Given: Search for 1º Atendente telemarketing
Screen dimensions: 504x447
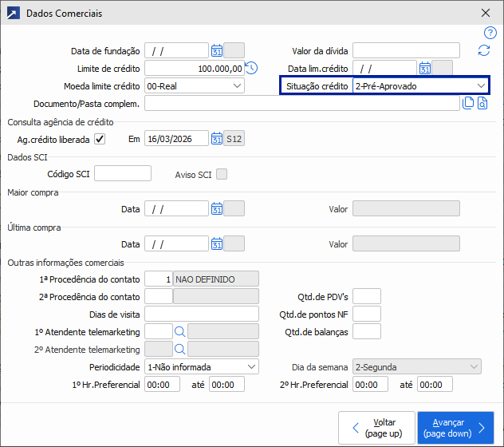Looking at the screenshot, I should click(x=179, y=331).
